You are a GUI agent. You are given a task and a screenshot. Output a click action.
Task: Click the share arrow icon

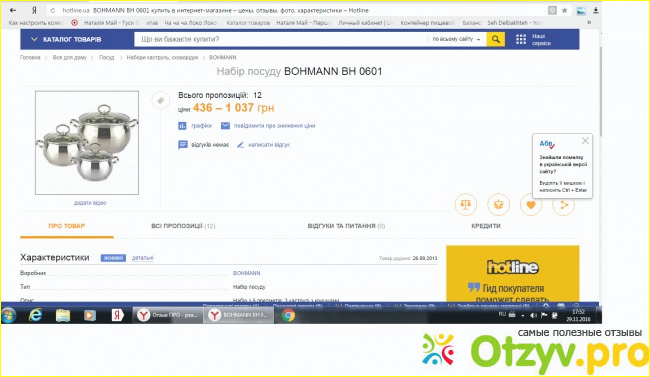tap(563, 204)
